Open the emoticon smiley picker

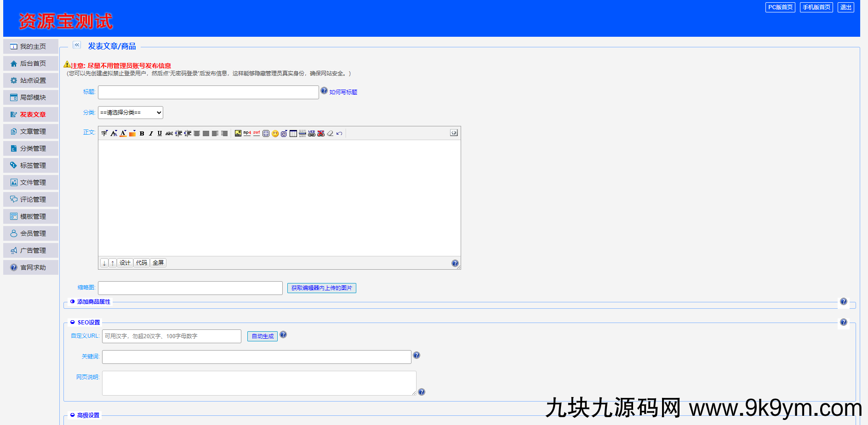click(275, 134)
